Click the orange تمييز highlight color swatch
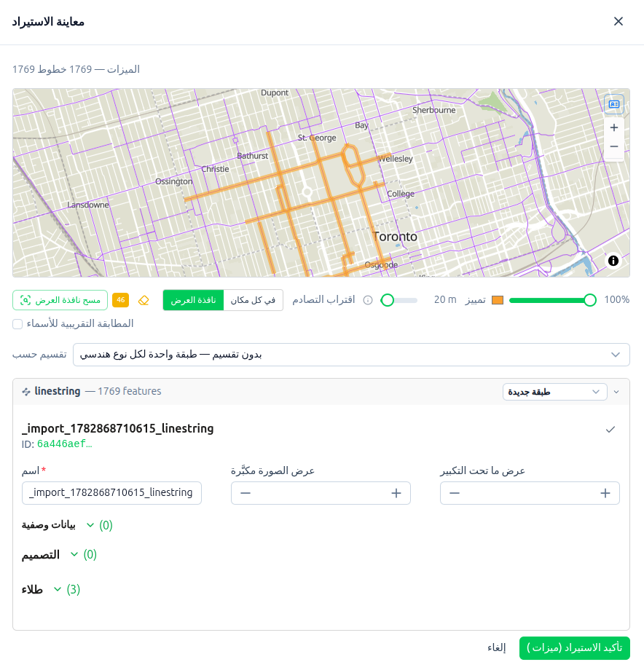 [498, 300]
